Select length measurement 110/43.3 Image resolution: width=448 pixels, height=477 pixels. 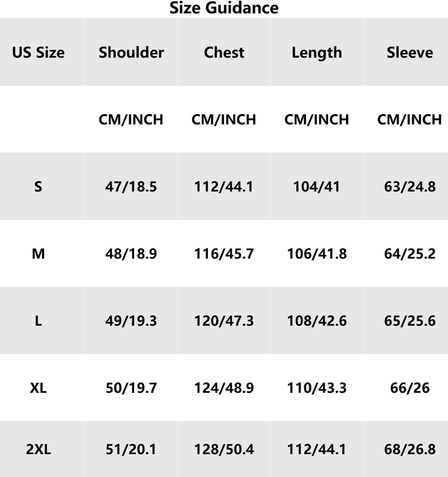click(x=317, y=388)
